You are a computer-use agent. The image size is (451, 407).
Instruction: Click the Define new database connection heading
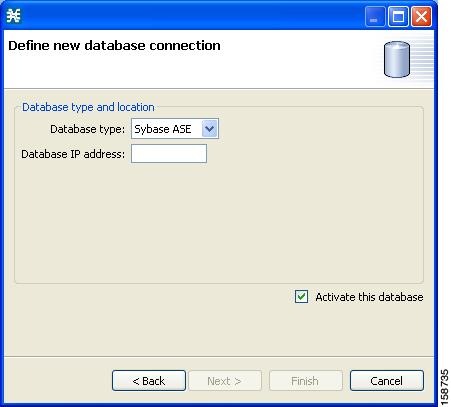114,46
